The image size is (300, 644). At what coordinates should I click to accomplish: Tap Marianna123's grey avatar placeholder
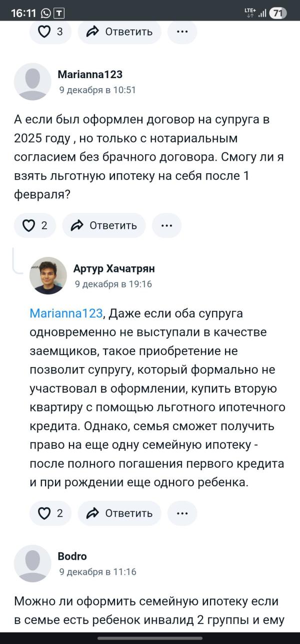33,81
